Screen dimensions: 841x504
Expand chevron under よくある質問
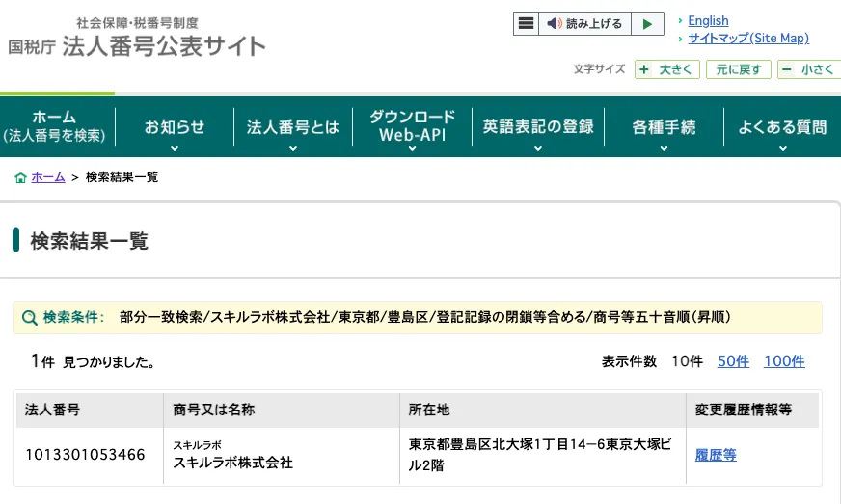(783, 148)
